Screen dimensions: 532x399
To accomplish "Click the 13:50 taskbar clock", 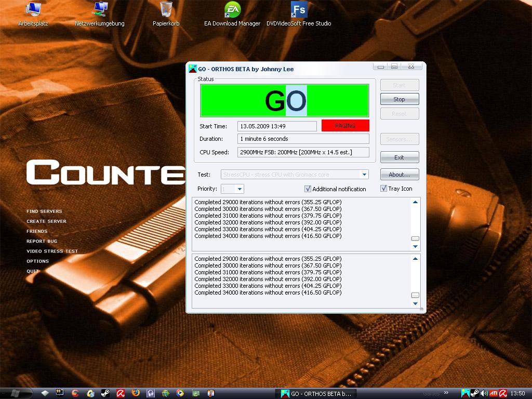I will [x=517, y=394].
